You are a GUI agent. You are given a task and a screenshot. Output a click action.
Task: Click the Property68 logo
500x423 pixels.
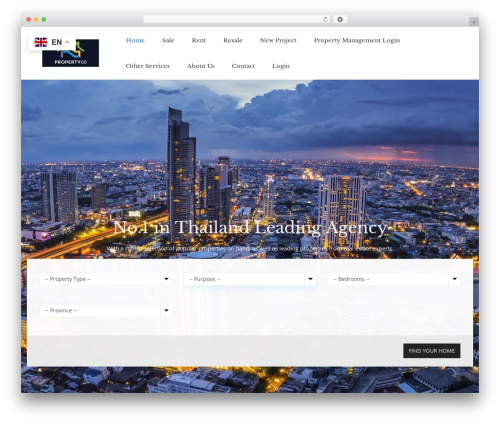pyautogui.click(x=70, y=53)
